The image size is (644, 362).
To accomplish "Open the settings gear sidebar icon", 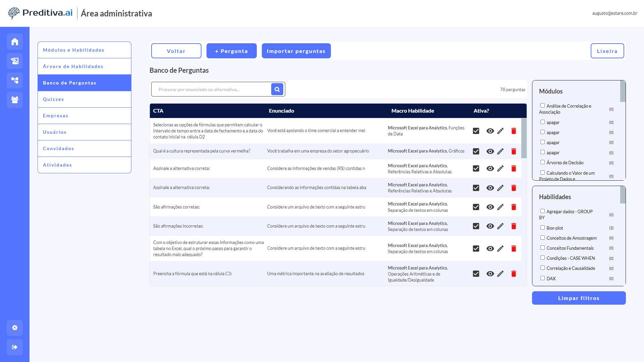I will [x=15, y=328].
